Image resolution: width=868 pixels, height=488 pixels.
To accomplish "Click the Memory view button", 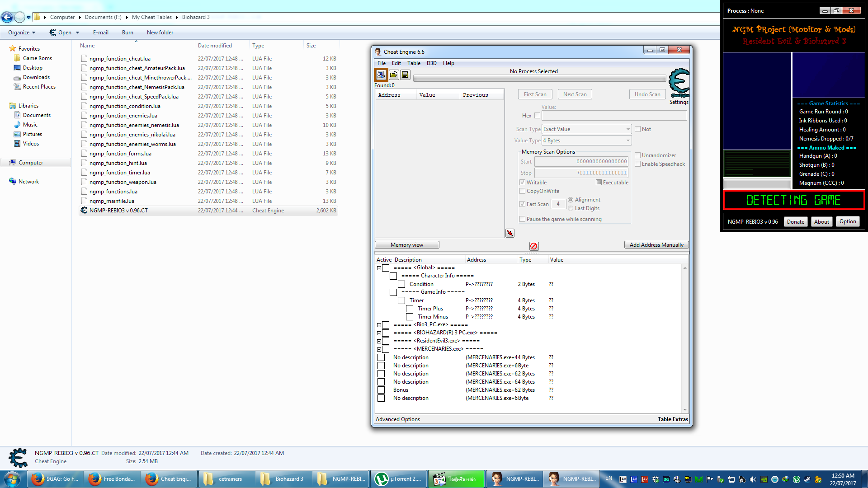I will (x=407, y=245).
